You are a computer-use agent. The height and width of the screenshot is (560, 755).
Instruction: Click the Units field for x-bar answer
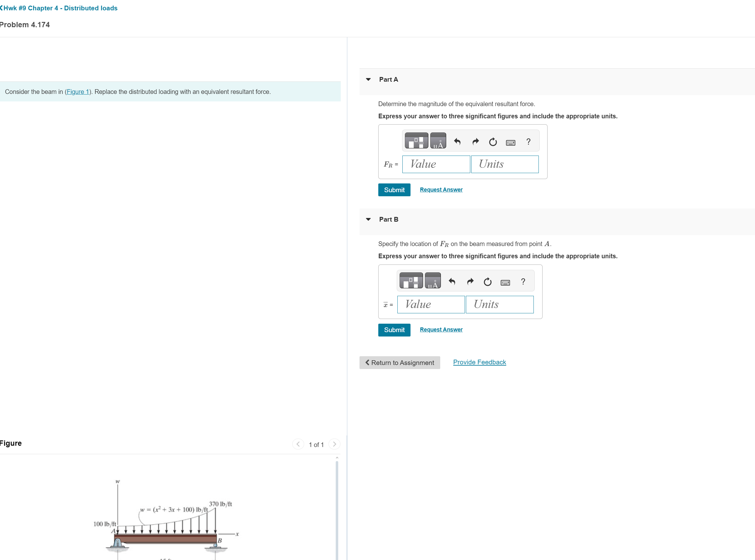499,304
